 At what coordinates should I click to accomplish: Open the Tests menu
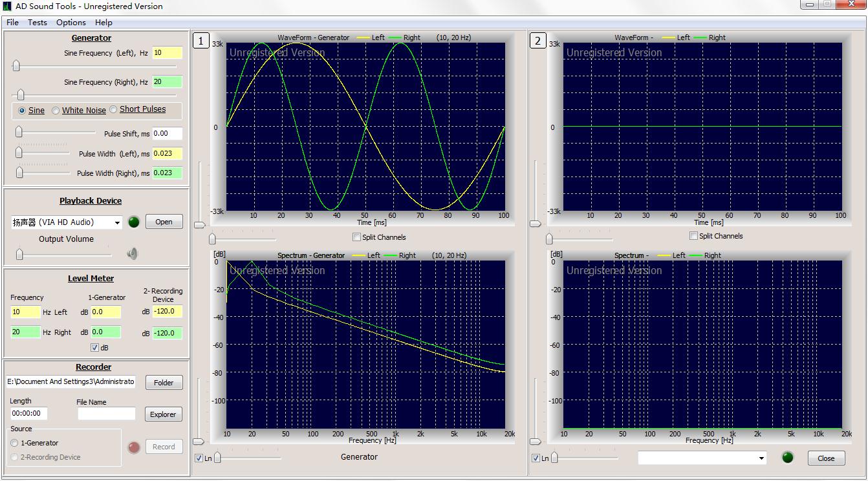point(37,22)
